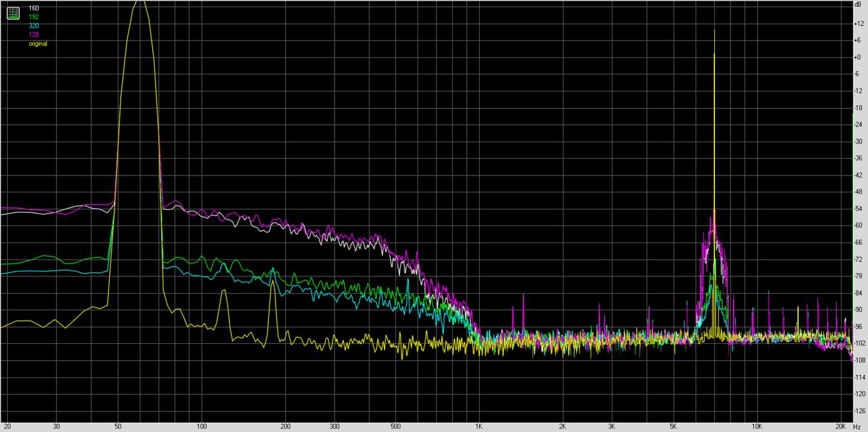Click the "-48" level axis label
Viewport: 868px width, 432px height.
pos(858,192)
